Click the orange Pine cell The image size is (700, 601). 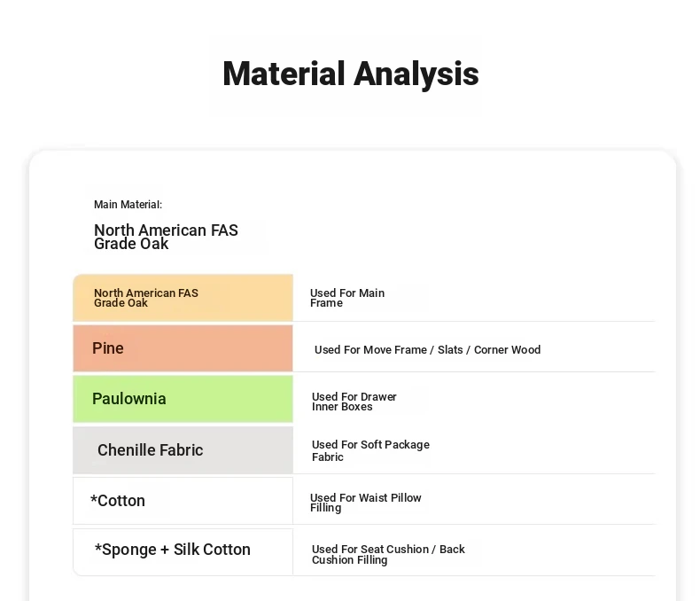[x=183, y=348]
